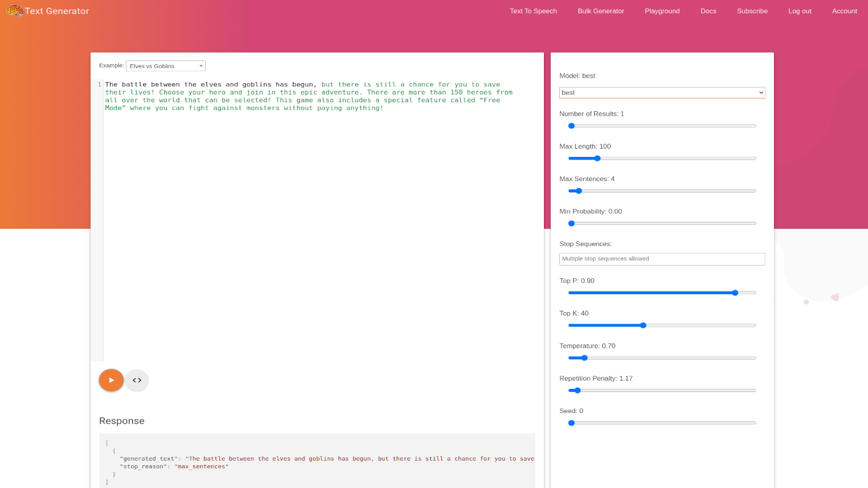Image resolution: width=868 pixels, height=488 pixels.
Task: Navigate to the Playground page
Action: tap(662, 11)
